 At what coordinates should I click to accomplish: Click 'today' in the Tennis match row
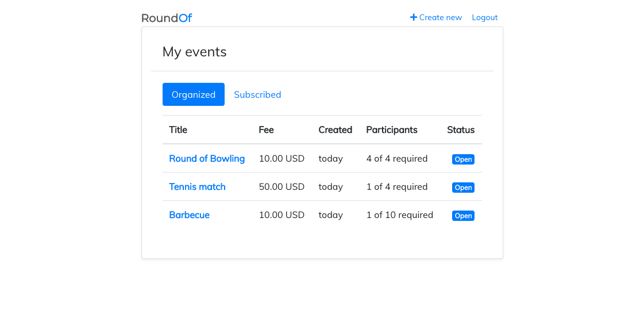[x=331, y=187]
